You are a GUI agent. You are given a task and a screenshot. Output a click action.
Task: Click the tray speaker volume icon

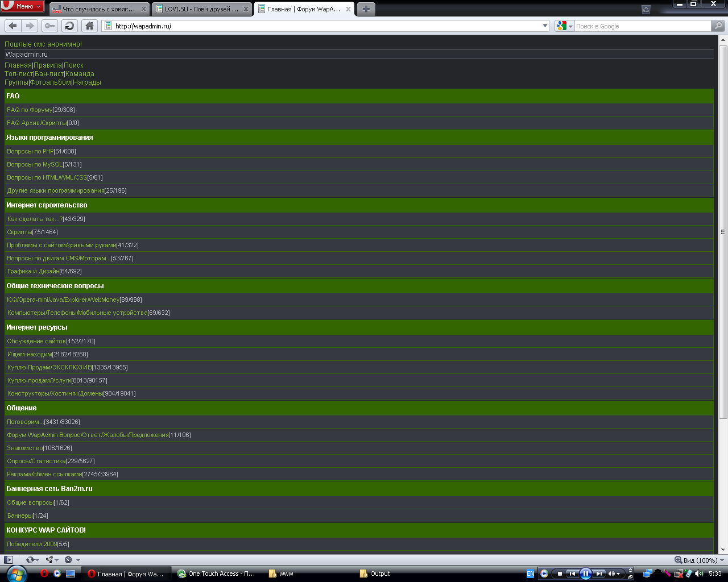click(x=698, y=573)
